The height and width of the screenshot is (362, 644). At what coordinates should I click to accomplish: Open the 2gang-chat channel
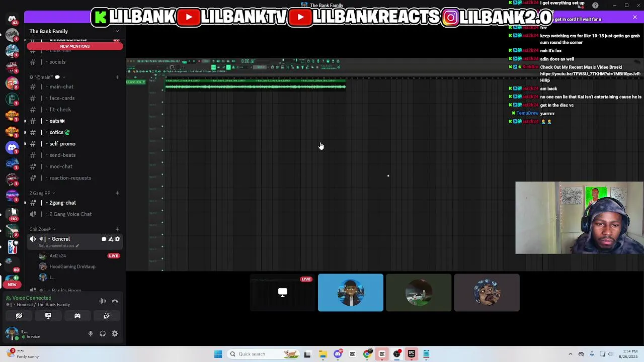(74, 203)
